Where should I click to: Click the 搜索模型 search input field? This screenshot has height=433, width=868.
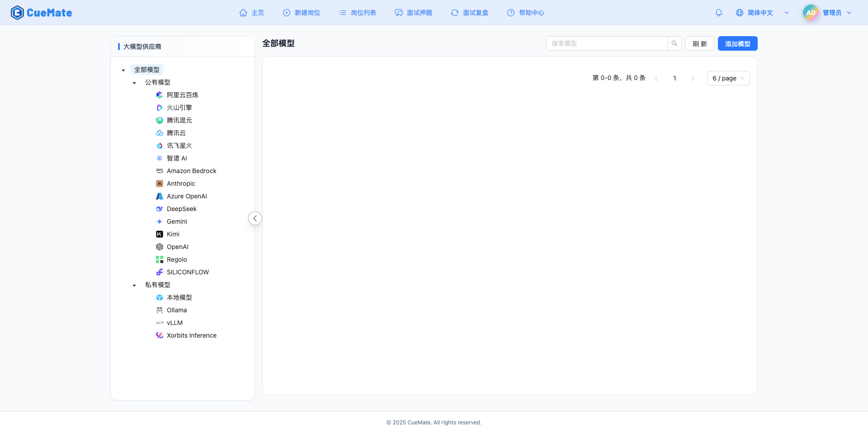pyautogui.click(x=606, y=43)
